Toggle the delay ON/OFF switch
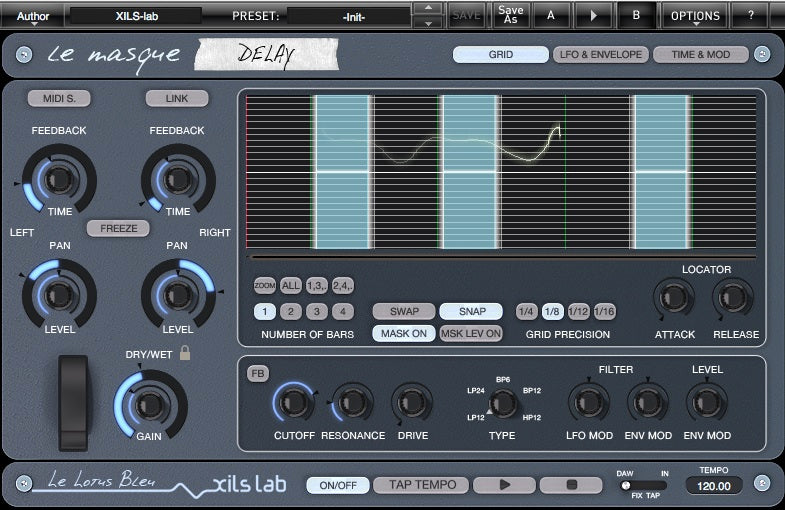 (336, 485)
